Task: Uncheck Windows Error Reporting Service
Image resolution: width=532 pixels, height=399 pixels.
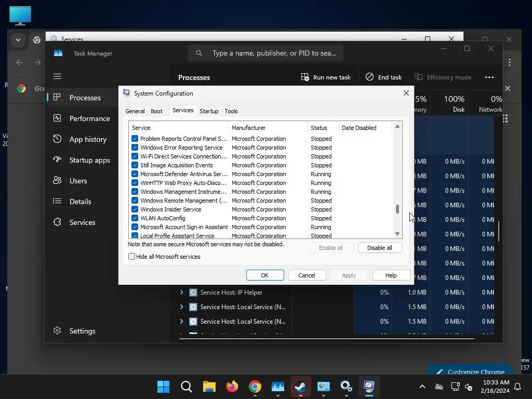Action: 135,147
